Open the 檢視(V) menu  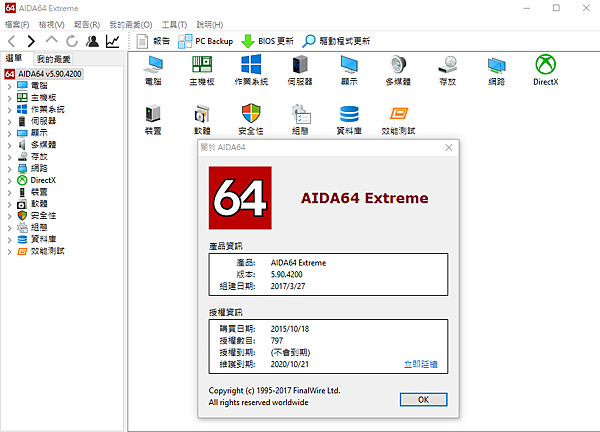click(51, 24)
